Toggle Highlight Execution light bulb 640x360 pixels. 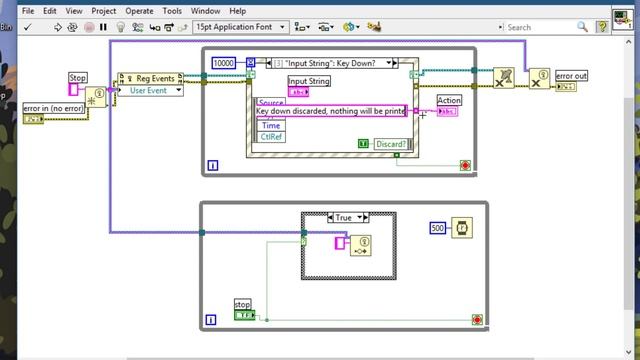120,27
